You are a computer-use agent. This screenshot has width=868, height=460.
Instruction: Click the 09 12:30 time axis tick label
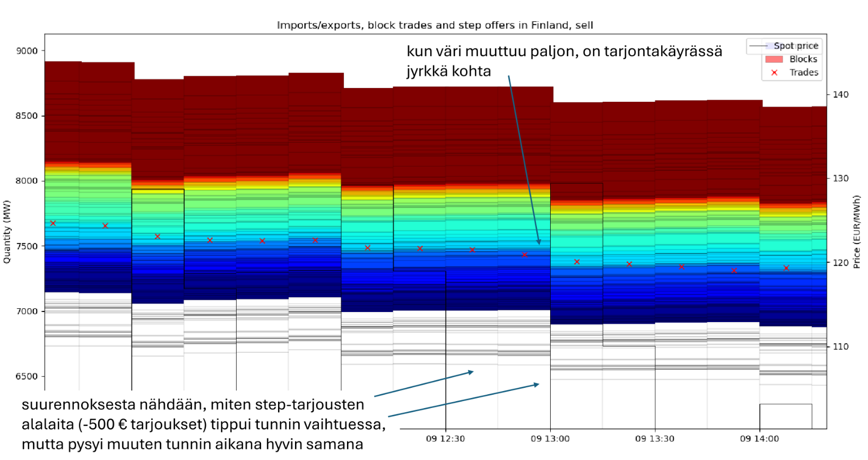pos(445,439)
